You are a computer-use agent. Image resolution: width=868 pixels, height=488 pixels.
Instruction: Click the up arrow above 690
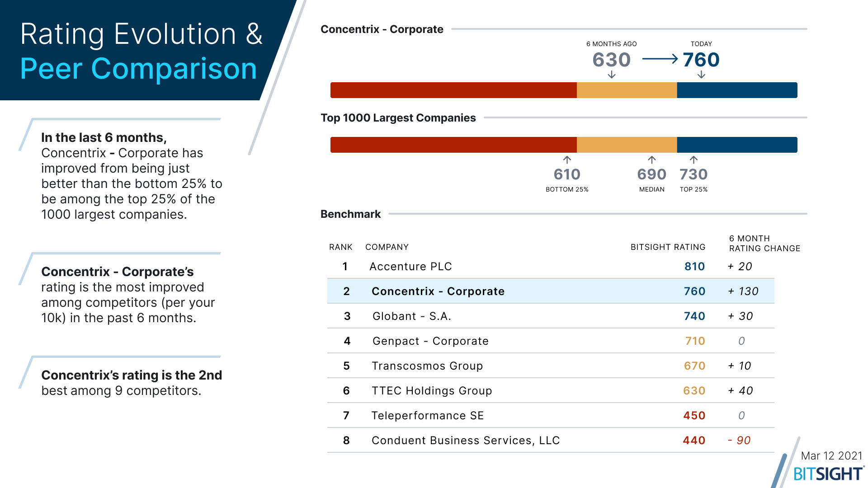tap(651, 160)
